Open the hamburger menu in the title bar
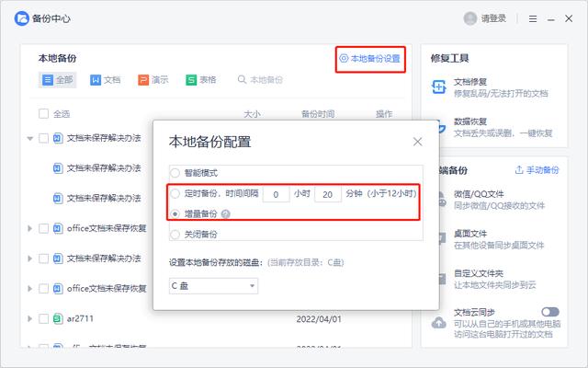The width and height of the screenshot is (588, 368). (533, 18)
